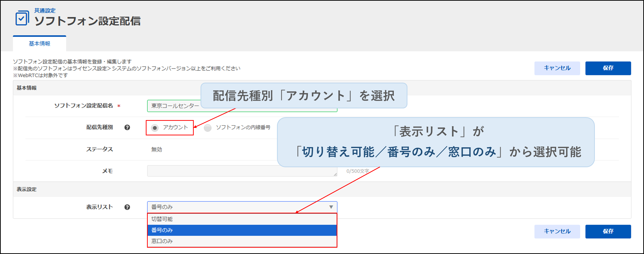Click the checklist page icon beside the title

coord(22,18)
